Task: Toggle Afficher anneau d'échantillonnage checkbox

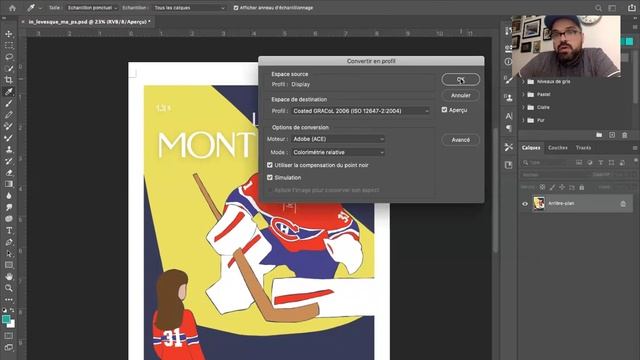Action: (x=236, y=8)
